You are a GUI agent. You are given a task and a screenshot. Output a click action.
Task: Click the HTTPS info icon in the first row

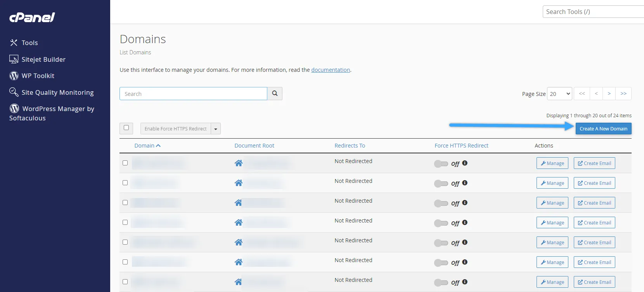(x=465, y=163)
